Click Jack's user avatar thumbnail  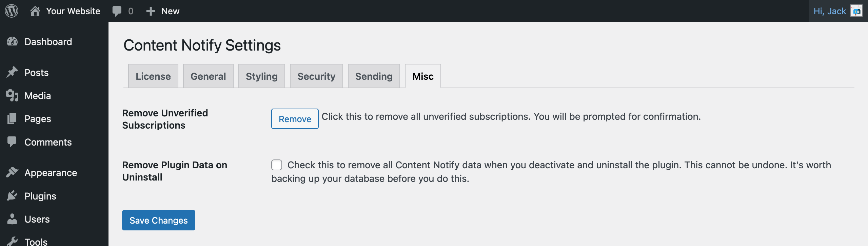[x=856, y=11]
